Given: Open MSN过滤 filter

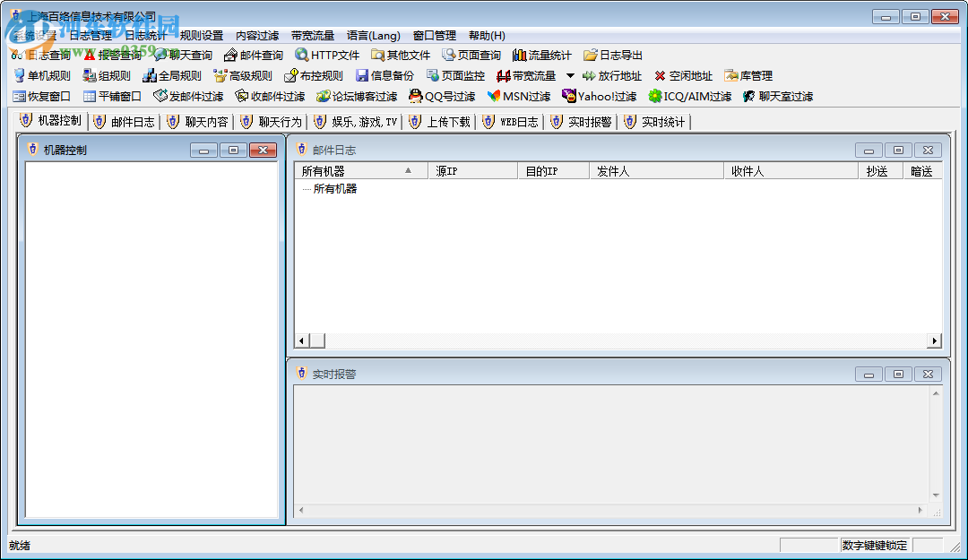Looking at the screenshot, I should coord(519,96).
